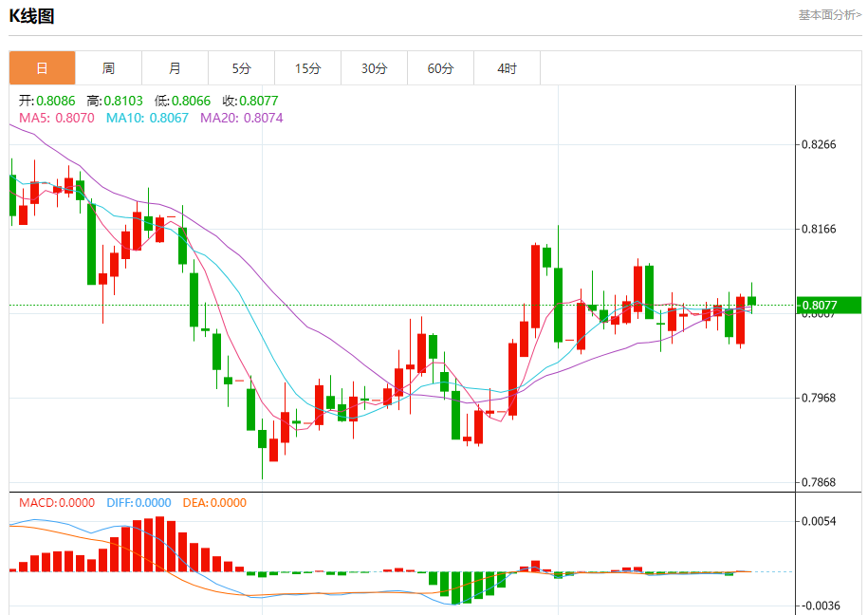
Task: Click the K线图 heading
Action: tap(31, 16)
